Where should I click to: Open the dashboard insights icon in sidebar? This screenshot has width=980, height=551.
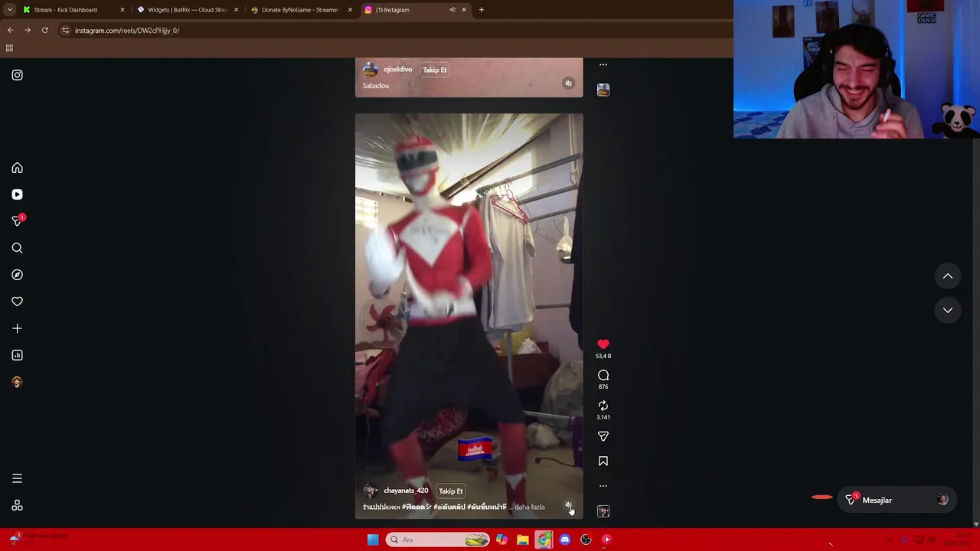pyautogui.click(x=17, y=355)
